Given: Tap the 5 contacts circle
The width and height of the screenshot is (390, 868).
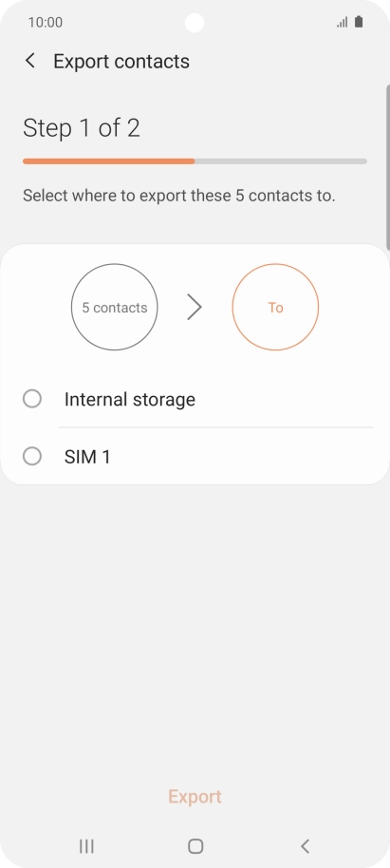Looking at the screenshot, I should (x=115, y=308).
